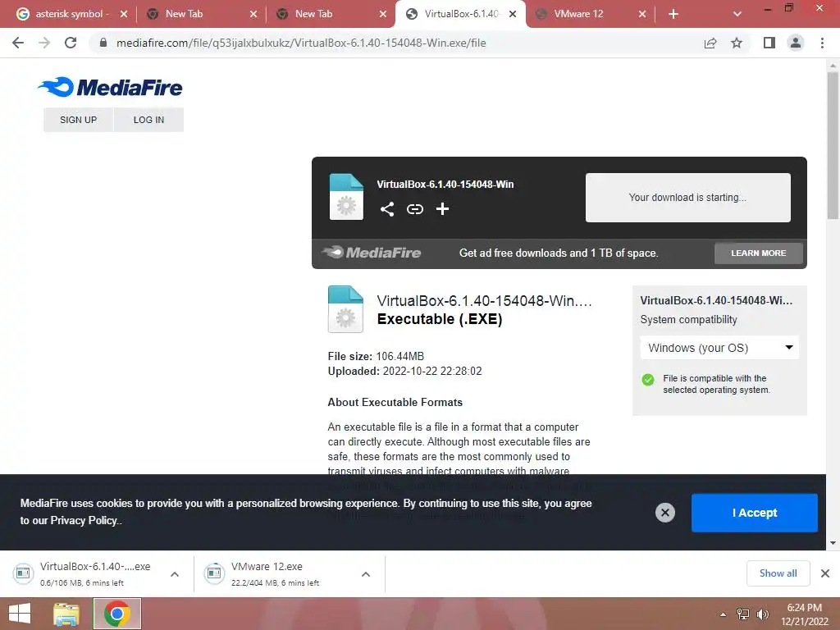Click 'File size: 106.44MB' text
Image resolution: width=840 pixels, height=630 pixels.
point(376,356)
